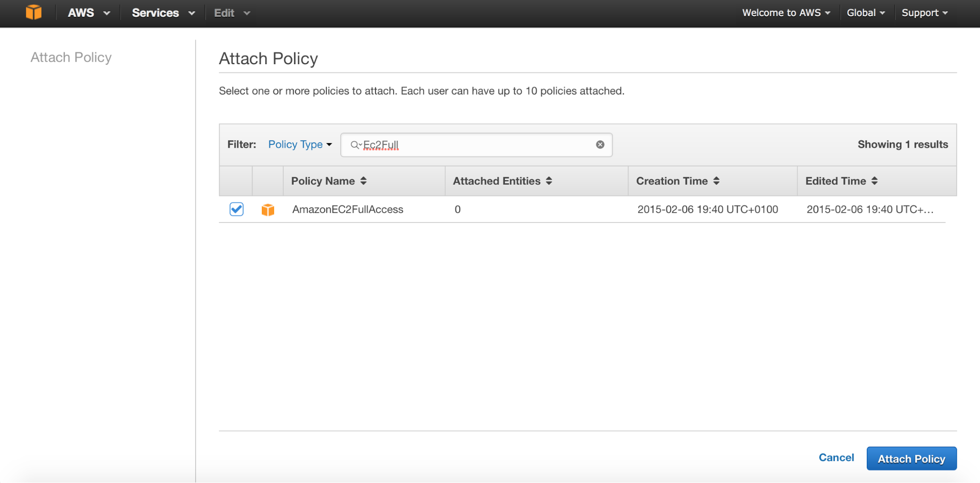
Task: Click the creation time 2015-02-06 19:40 UTC+0100
Action: [x=707, y=209]
